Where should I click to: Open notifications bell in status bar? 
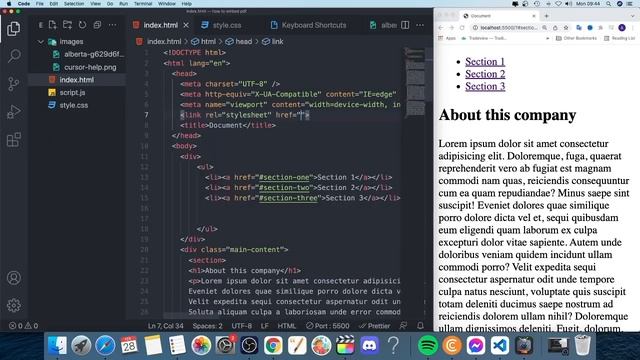pyautogui.click(x=420, y=326)
